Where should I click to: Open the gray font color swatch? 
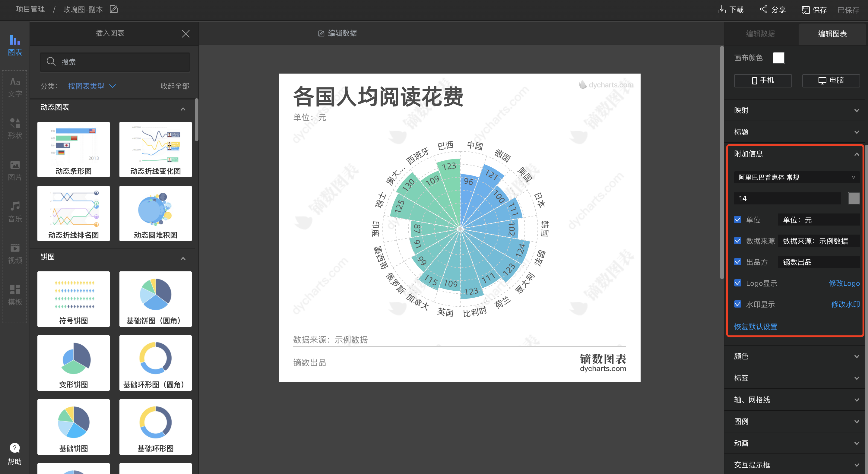[x=854, y=198]
